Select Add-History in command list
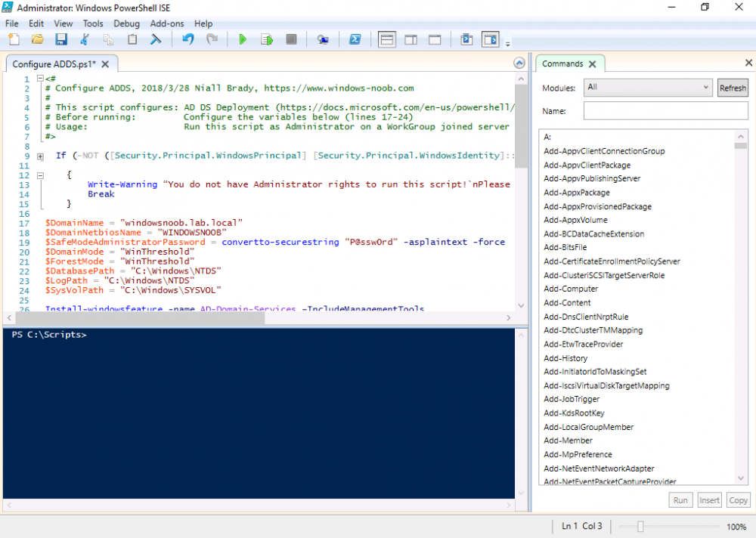 click(565, 358)
